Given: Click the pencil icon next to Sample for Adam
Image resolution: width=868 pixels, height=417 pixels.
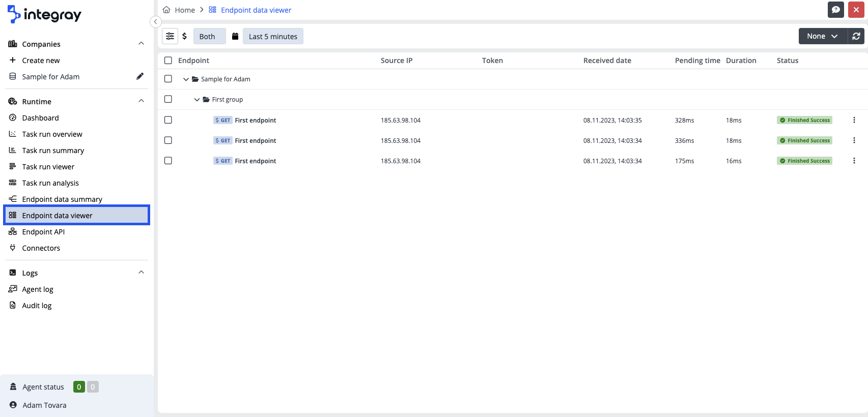Looking at the screenshot, I should click(140, 76).
